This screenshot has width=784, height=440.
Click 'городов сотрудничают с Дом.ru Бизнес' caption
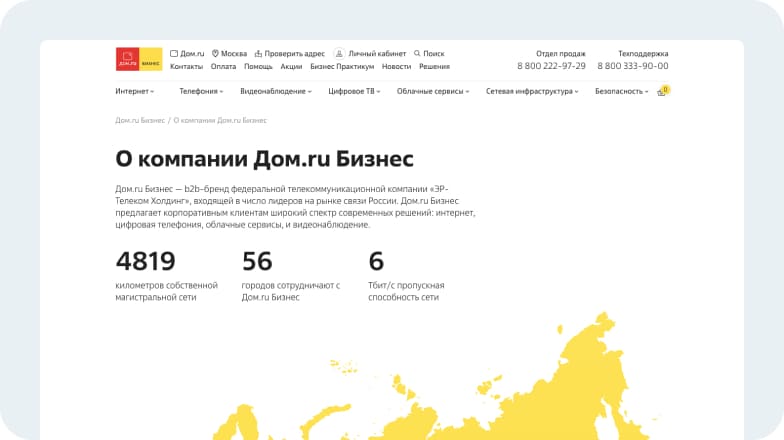(290, 291)
